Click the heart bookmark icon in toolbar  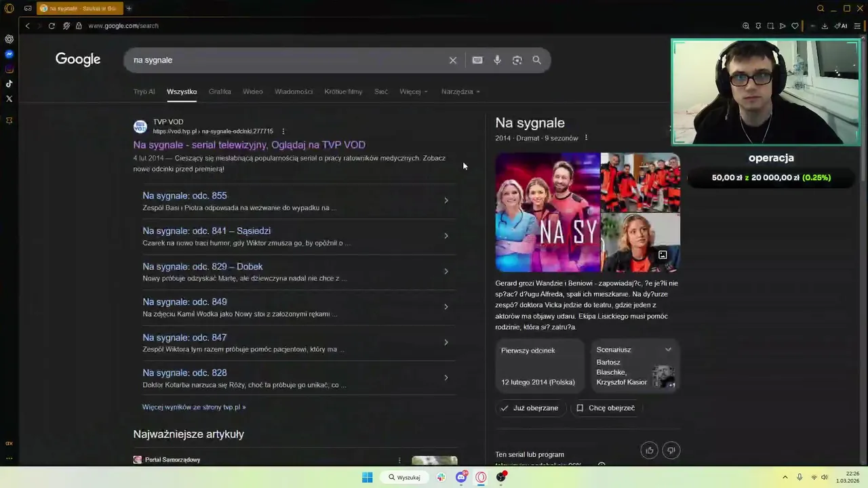795,26
